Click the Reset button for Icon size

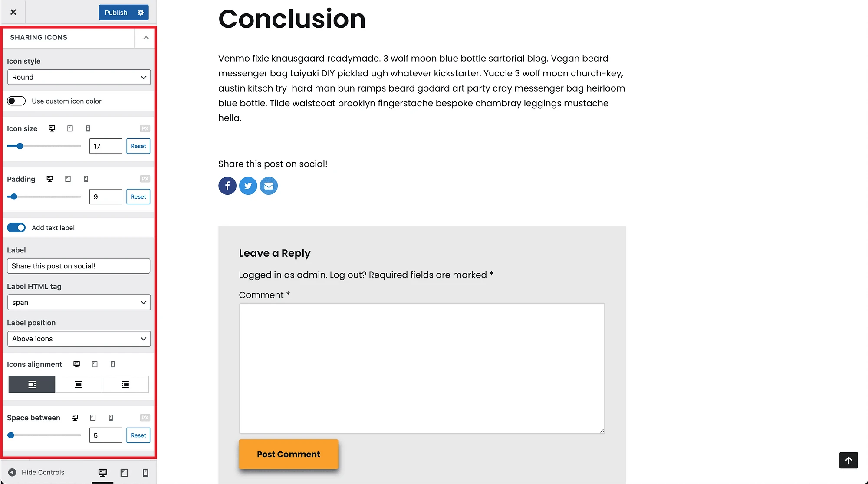click(x=138, y=145)
